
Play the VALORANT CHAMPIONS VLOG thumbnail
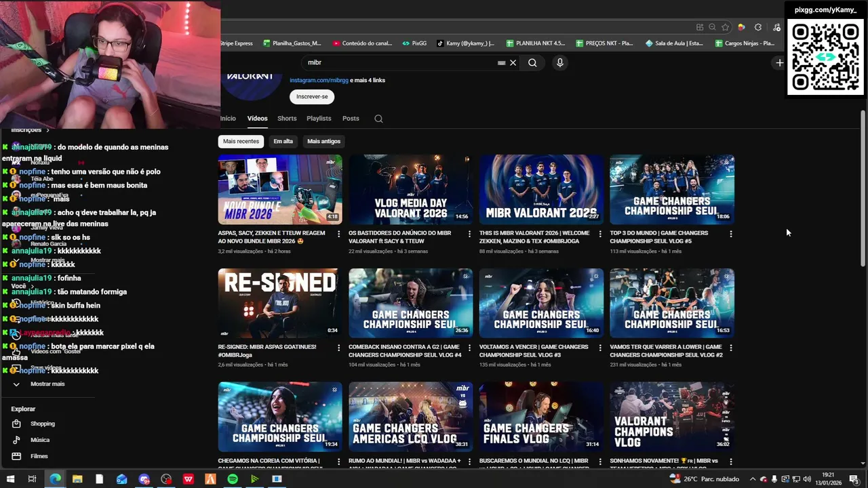tap(671, 417)
